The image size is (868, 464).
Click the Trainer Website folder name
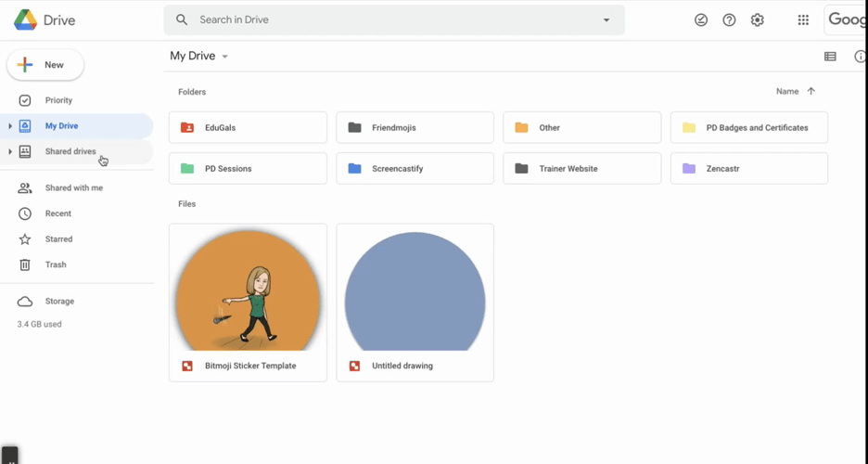[x=568, y=168]
